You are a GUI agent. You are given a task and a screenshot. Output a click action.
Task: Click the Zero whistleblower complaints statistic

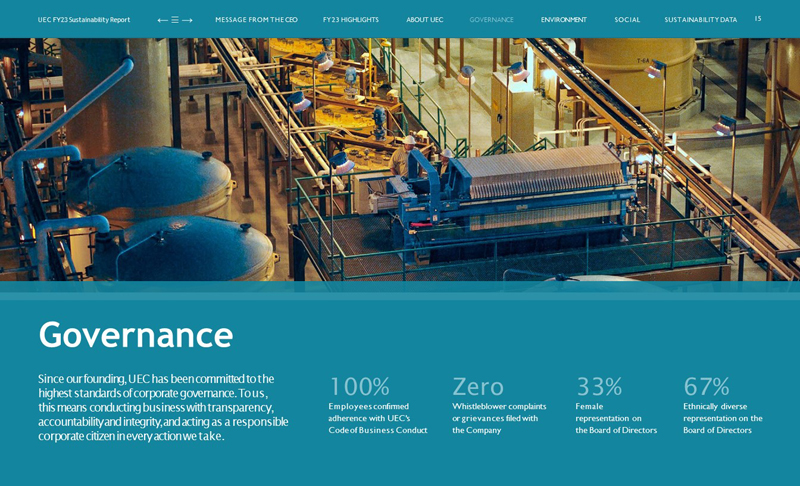pos(478,387)
